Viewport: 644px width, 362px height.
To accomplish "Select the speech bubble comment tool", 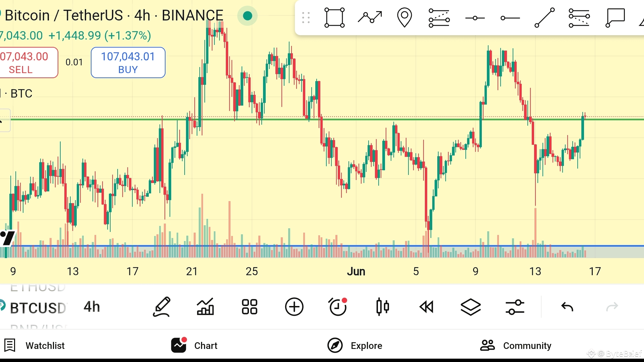I will [615, 17].
